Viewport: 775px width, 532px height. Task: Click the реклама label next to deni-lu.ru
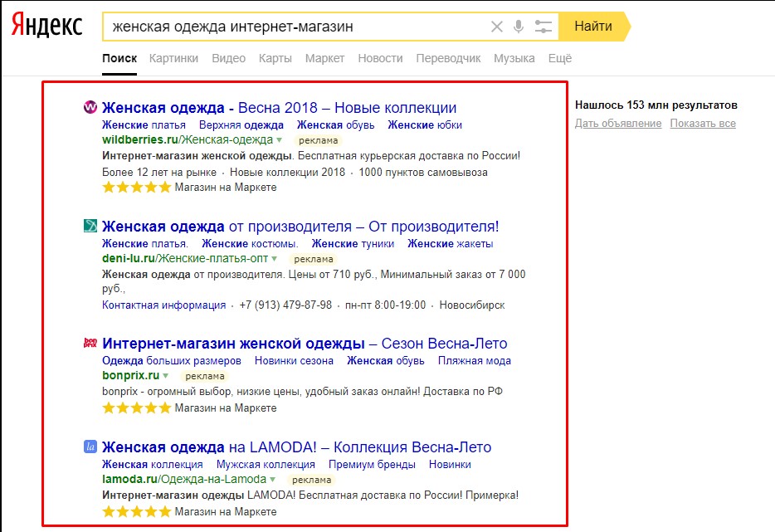point(314,259)
